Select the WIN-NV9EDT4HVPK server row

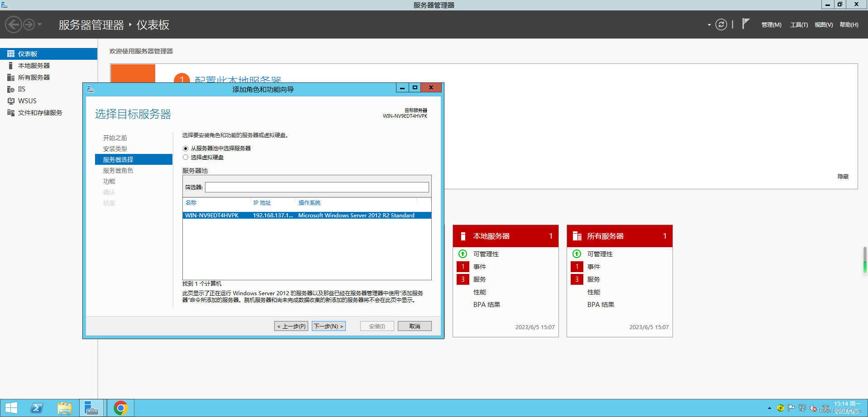click(x=307, y=216)
